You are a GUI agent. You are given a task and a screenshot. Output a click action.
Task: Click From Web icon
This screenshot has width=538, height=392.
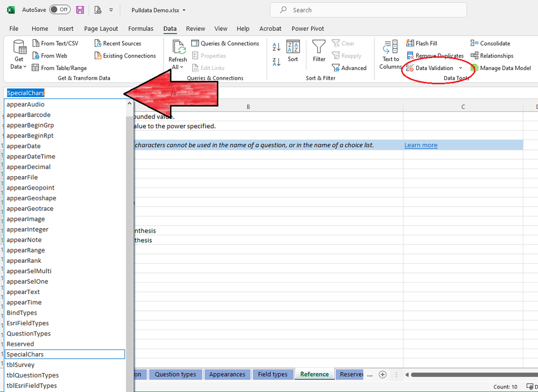click(36, 55)
